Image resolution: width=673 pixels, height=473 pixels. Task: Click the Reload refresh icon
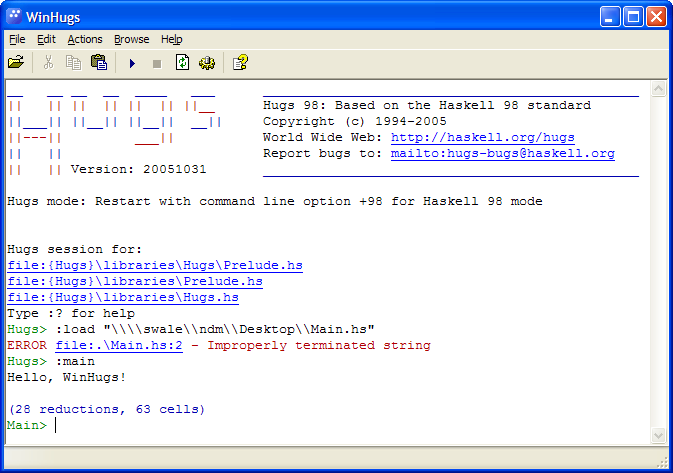182,63
